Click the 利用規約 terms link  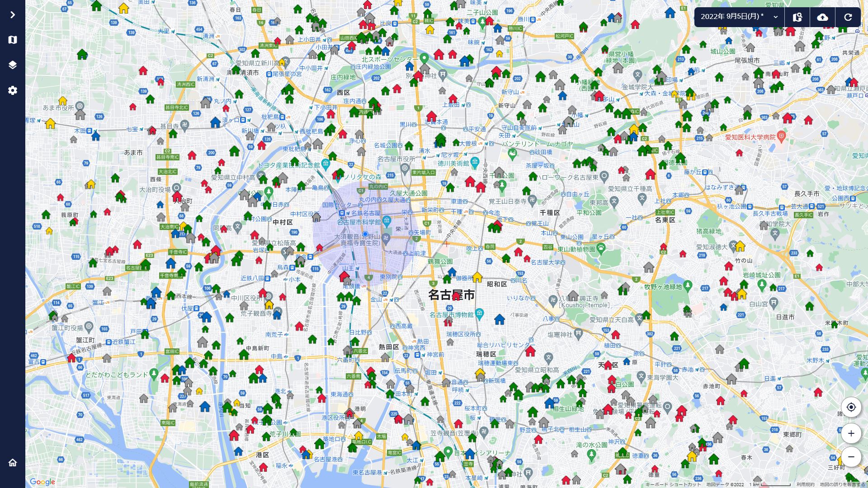coord(805,484)
